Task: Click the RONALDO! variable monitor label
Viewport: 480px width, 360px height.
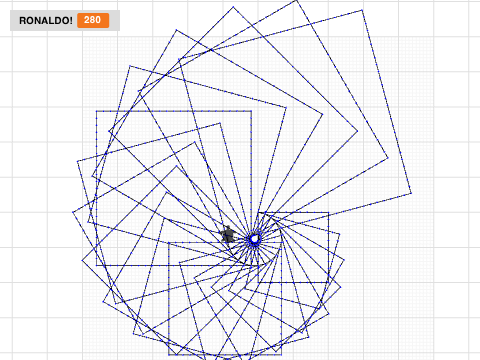Action: click(x=46, y=21)
